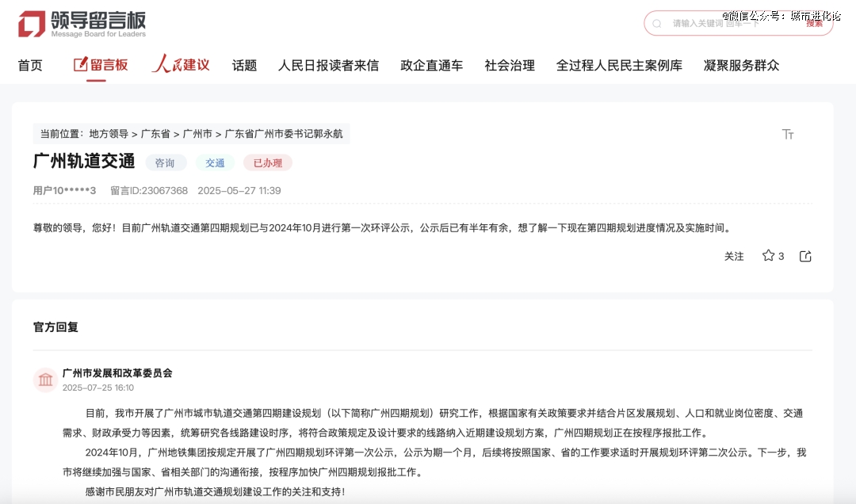Navigate to 社会治理 section
Viewport: 856px width, 504px height.
(x=510, y=65)
